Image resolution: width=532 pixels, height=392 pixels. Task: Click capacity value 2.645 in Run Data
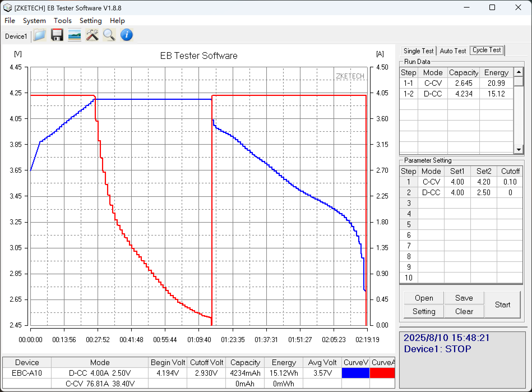(464, 83)
